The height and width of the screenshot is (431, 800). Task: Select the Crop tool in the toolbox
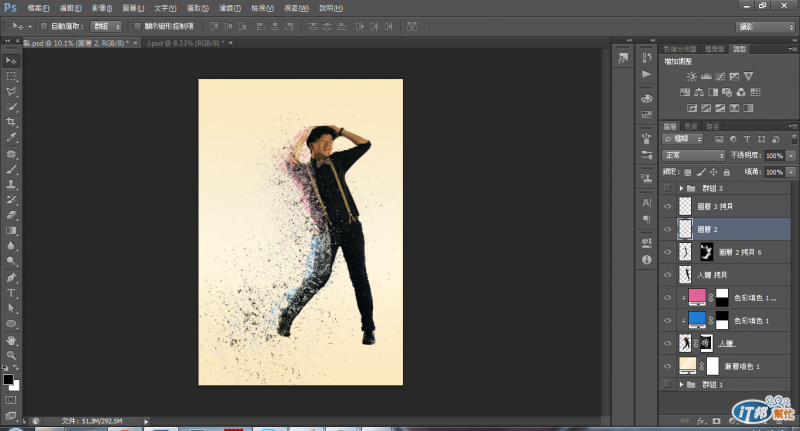pyautogui.click(x=12, y=121)
